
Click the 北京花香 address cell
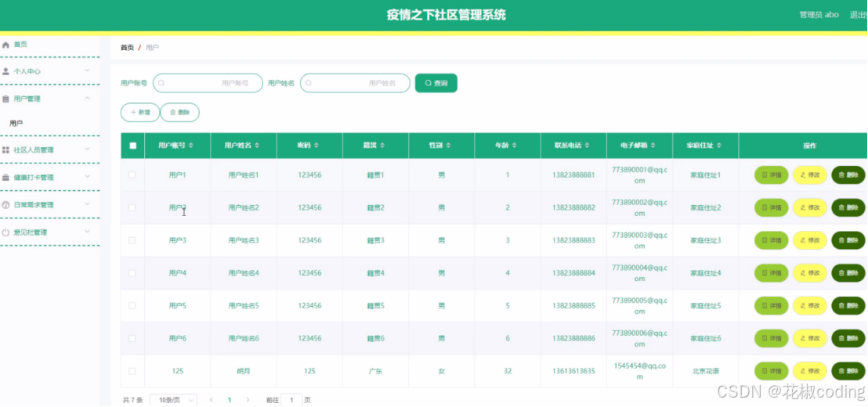(705, 371)
